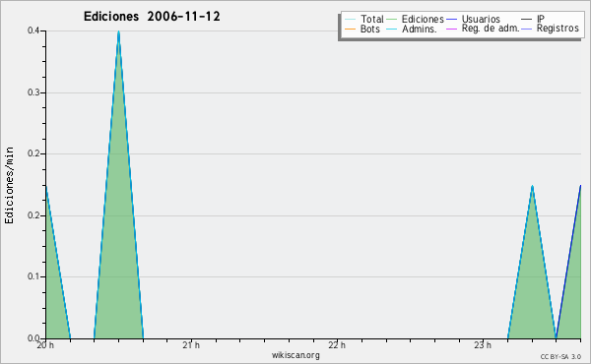Click the IP legend label
This screenshot has height=364, width=591.
pyautogui.click(x=541, y=19)
